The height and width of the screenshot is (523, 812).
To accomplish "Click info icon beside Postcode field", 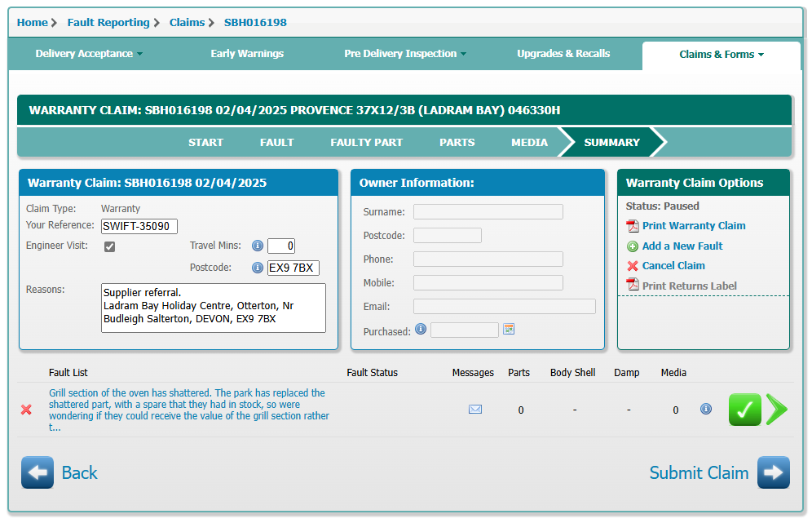I will [x=258, y=268].
